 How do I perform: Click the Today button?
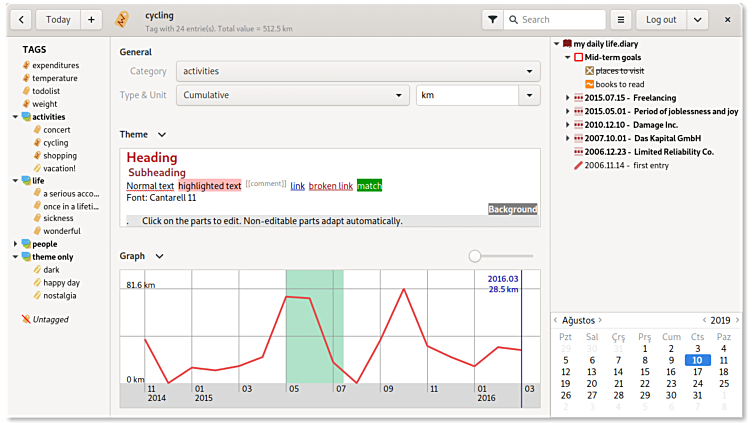coord(58,19)
